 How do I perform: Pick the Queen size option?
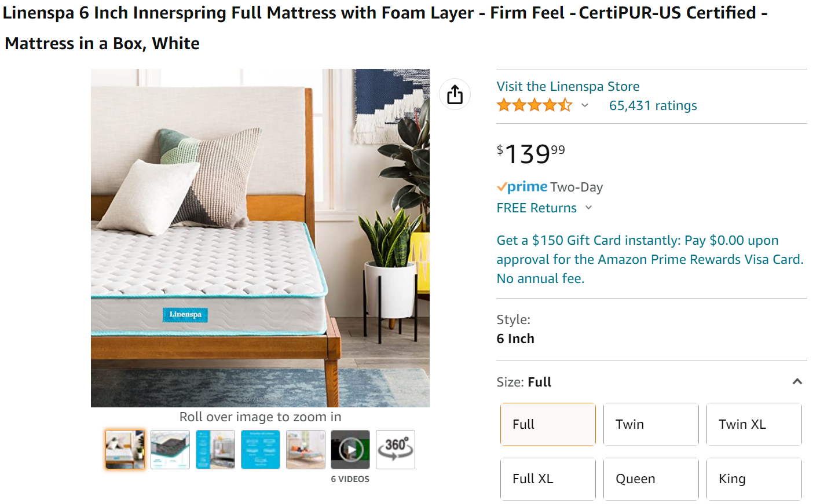(x=651, y=479)
